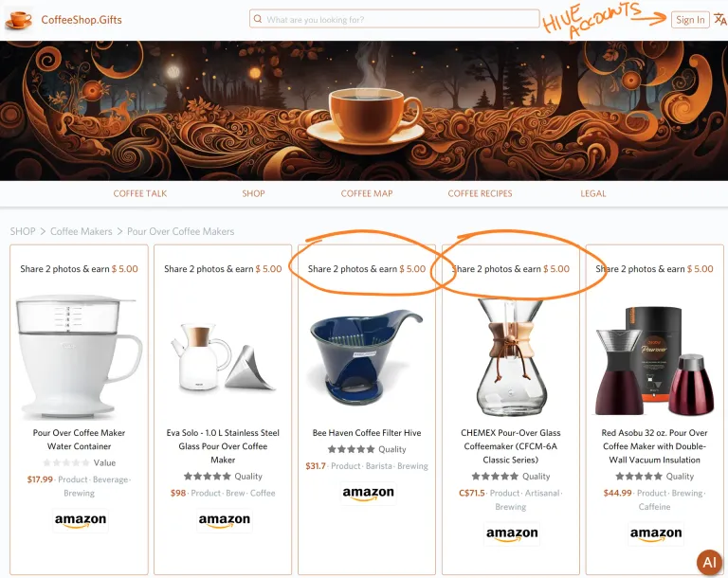View the Bee Haven Coffee Filter Hive image
The width and height of the screenshot is (728, 578).
point(367,356)
